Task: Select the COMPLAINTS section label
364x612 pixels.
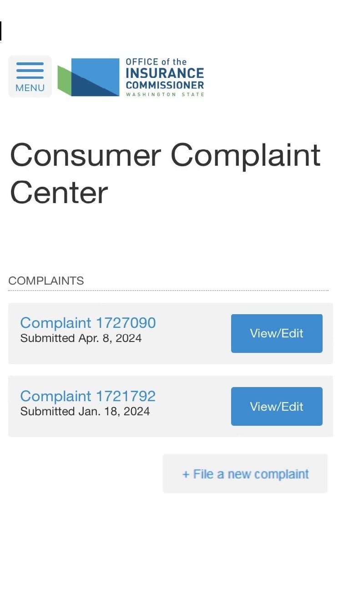Action: pyautogui.click(x=46, y=280)
